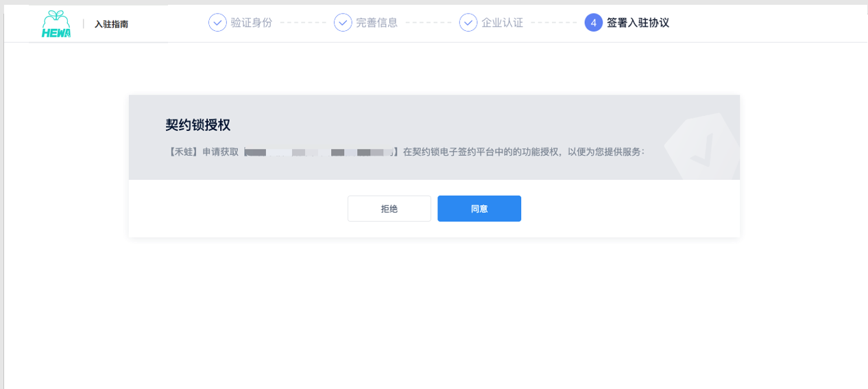Open the 入驻指南 guide link
The image size is (868, 389).
111,24
